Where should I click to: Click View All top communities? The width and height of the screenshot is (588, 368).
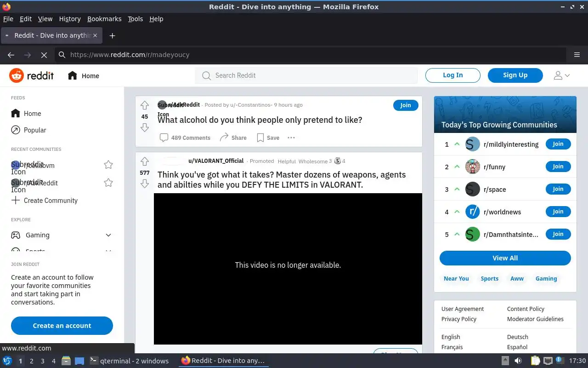pyautogui.click(x=505, y=258)
